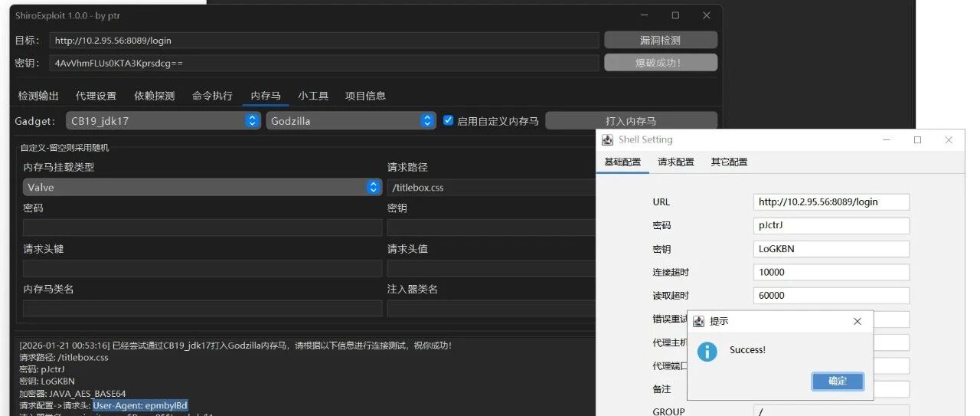
Task: Select 其它配置 tab in Shell Setting
Action: click(729, 162)
